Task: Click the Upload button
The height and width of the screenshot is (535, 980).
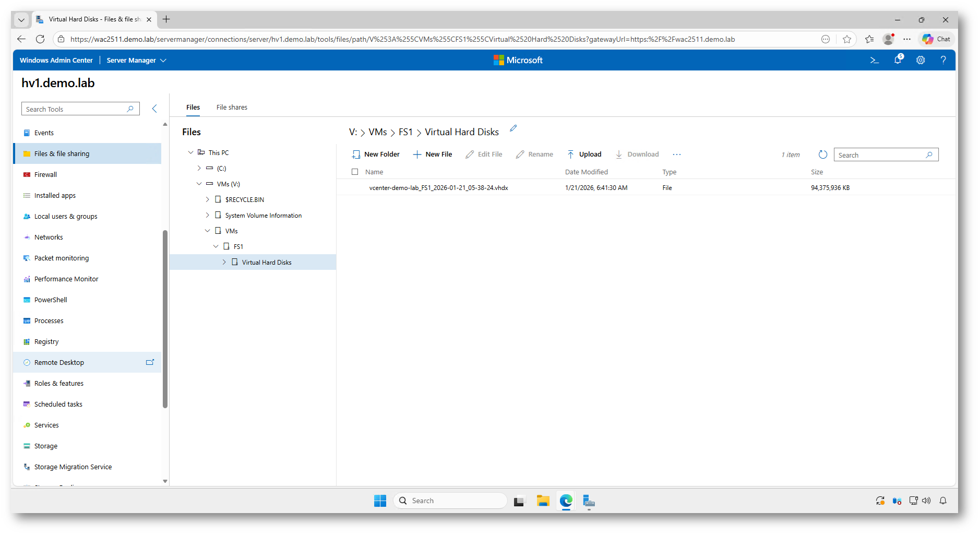Action: coord(584,154)
